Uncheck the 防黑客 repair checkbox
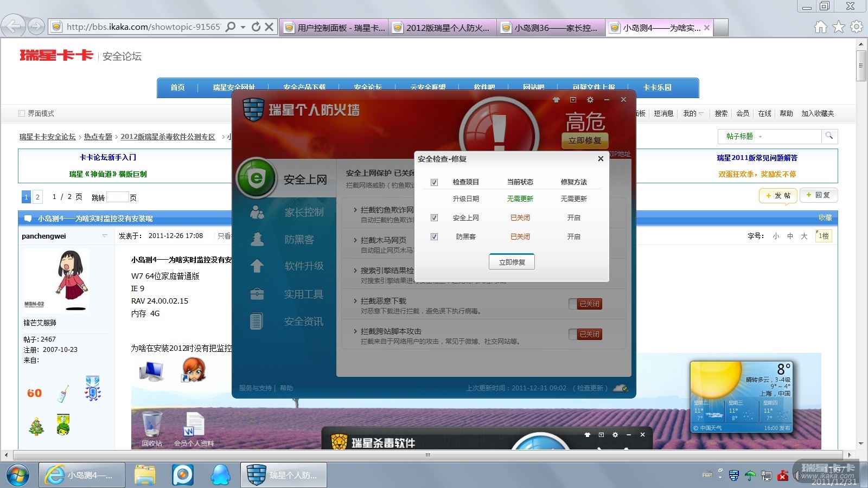The width and height of the screenshot is (868, 488). (434, 236)
